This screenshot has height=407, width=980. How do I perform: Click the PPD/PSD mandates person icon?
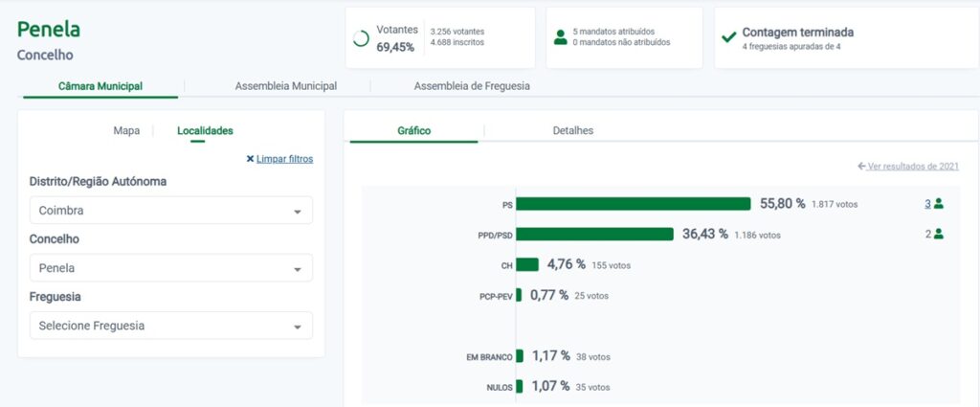[938, 234]
